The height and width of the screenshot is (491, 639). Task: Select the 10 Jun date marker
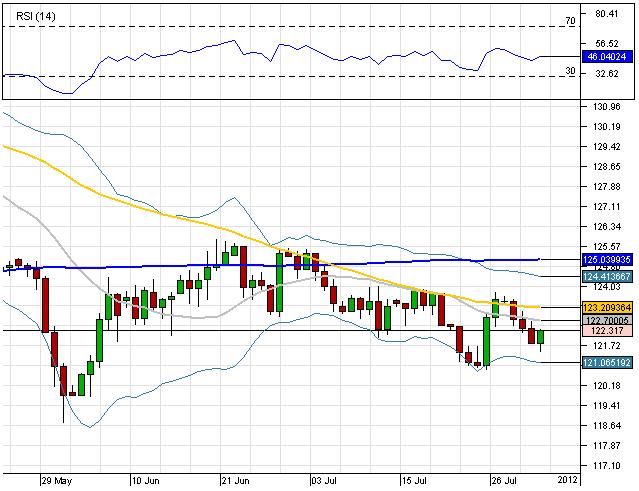point(147,480)
